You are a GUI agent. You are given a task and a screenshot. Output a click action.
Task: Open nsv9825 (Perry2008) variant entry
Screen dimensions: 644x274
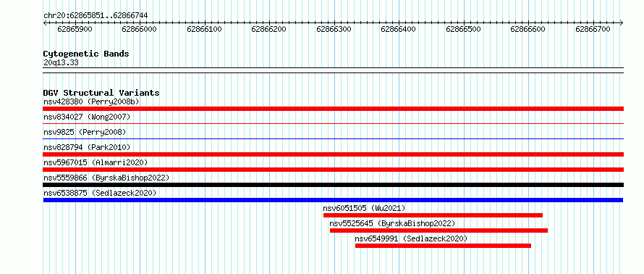tap(85, 132)
